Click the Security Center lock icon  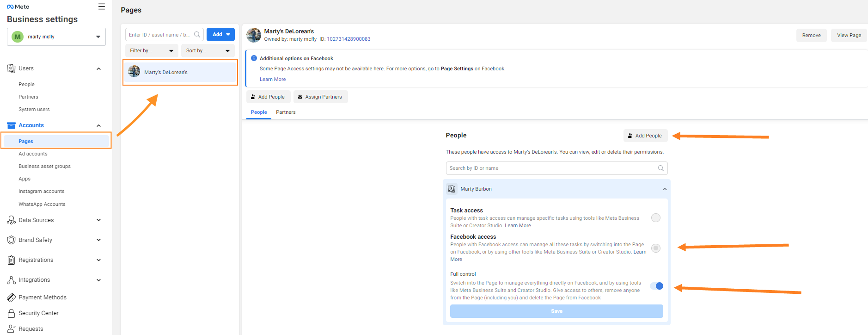[11, 313]
